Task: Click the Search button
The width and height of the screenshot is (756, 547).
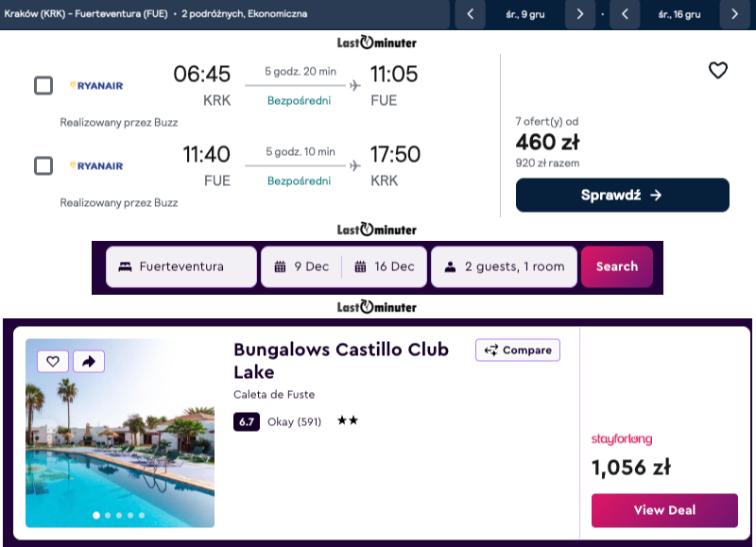Action: (x=617, y=266)
